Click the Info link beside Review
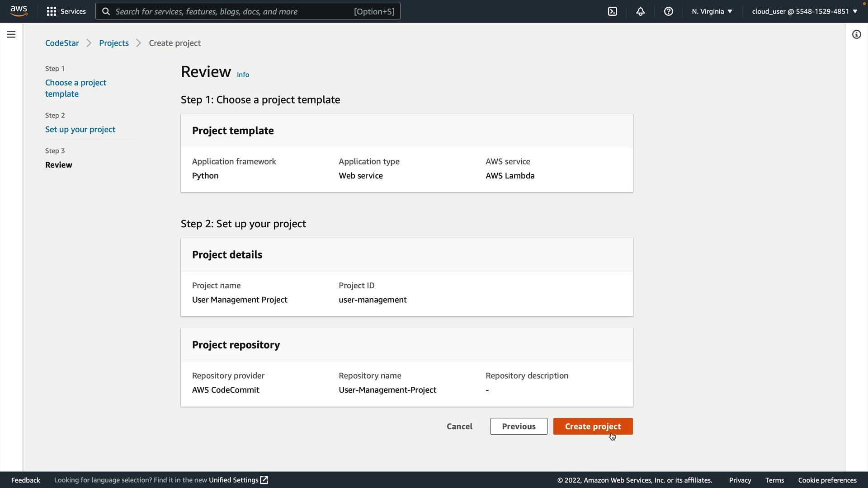This screenshot has height=488, width=868. [243, 75]
